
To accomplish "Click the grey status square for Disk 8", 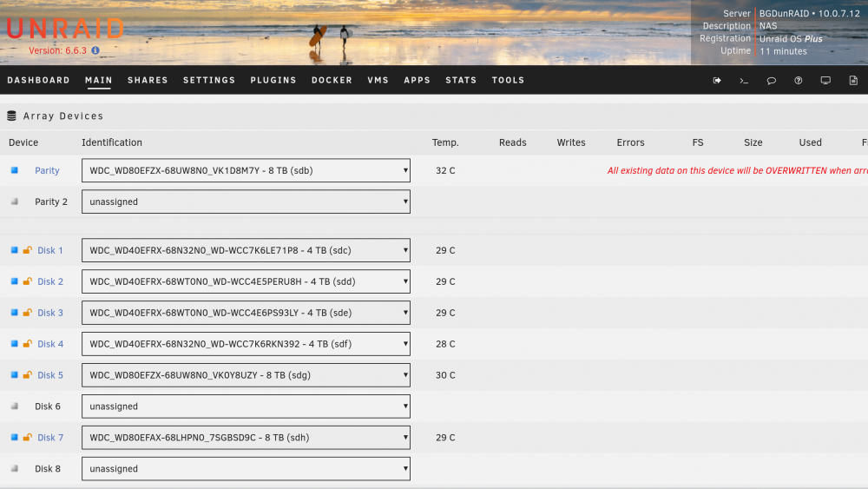I will [x=15, y=468].
